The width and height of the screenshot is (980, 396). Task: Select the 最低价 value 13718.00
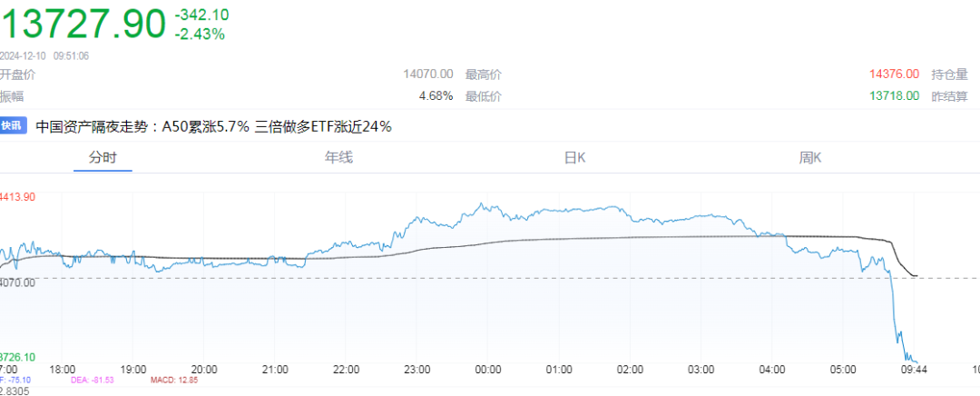coord(894,95)
